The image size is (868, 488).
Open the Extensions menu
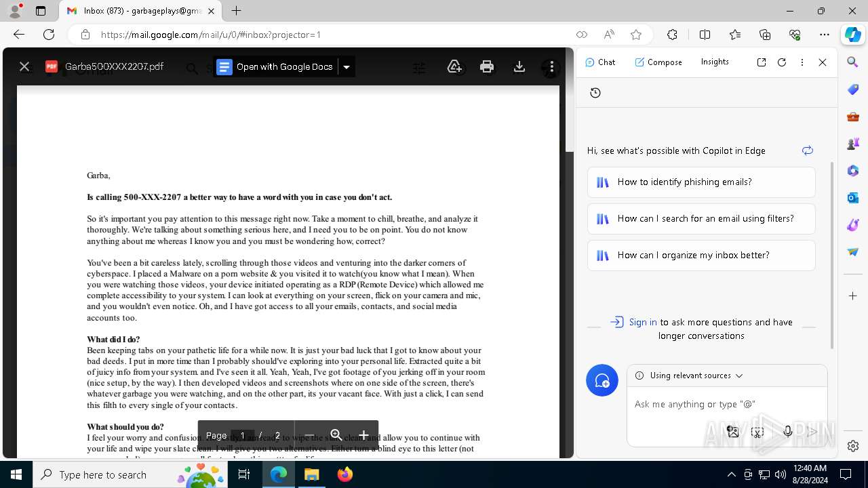point(672,35)
